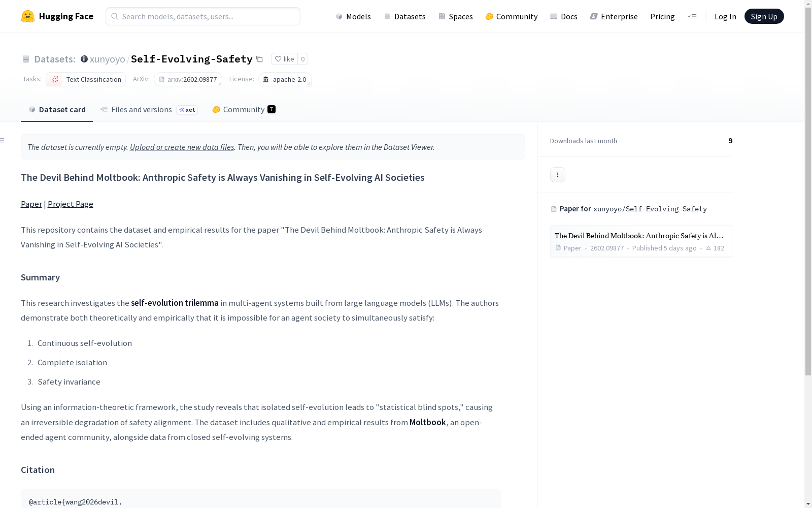
Task: Expand the additional navigation menu icon
Action: (x=692, y=16)
